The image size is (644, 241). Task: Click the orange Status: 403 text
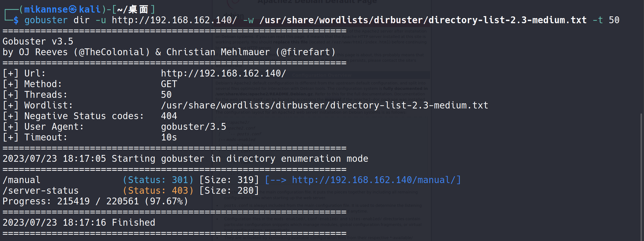point(158,191)
